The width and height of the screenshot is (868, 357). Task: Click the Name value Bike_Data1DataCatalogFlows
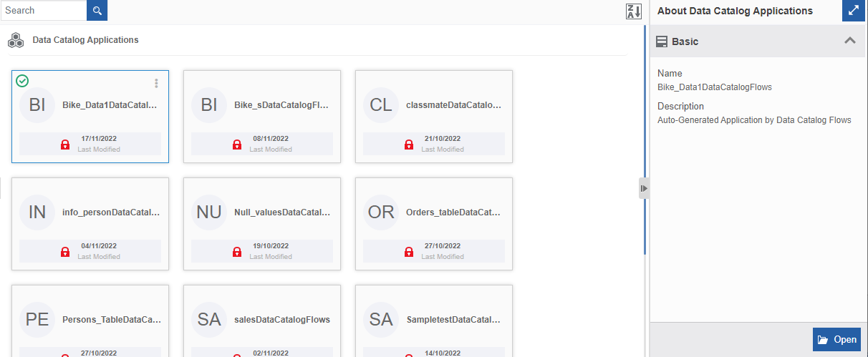click(x=715, y=87)
